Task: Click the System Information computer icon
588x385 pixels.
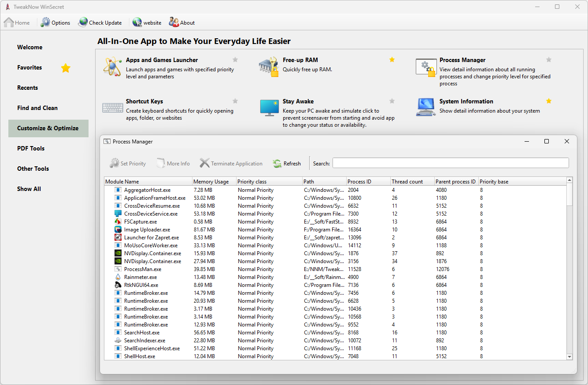Action: (x=426, y=107)
